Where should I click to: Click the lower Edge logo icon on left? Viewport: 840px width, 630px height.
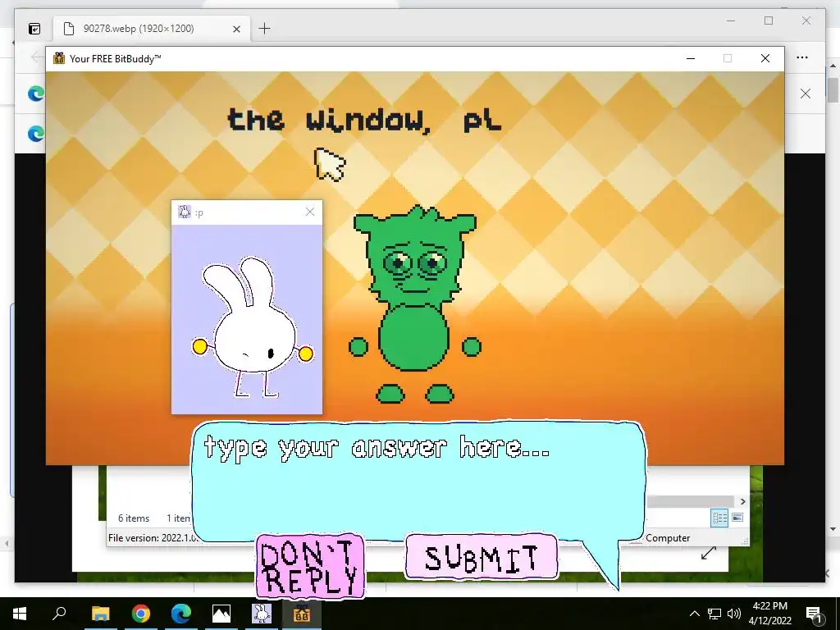36,134
